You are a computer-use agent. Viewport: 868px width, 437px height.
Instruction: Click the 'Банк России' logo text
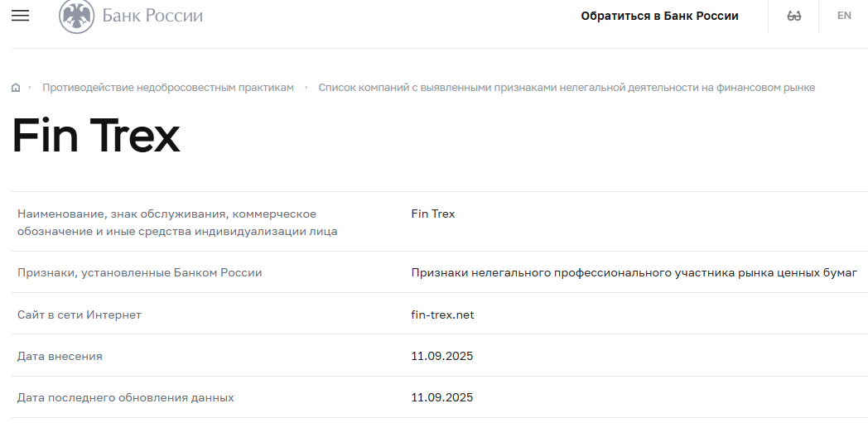pos(152,16)
